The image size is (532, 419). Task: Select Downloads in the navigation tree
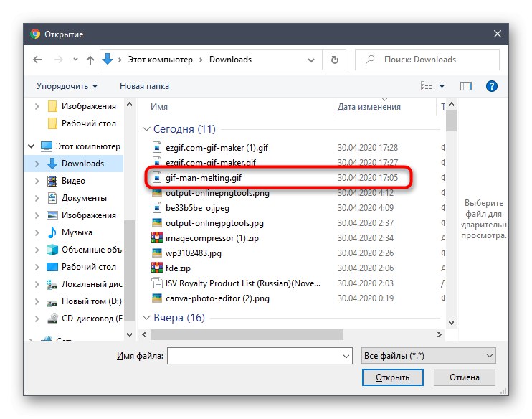[82, 164]
